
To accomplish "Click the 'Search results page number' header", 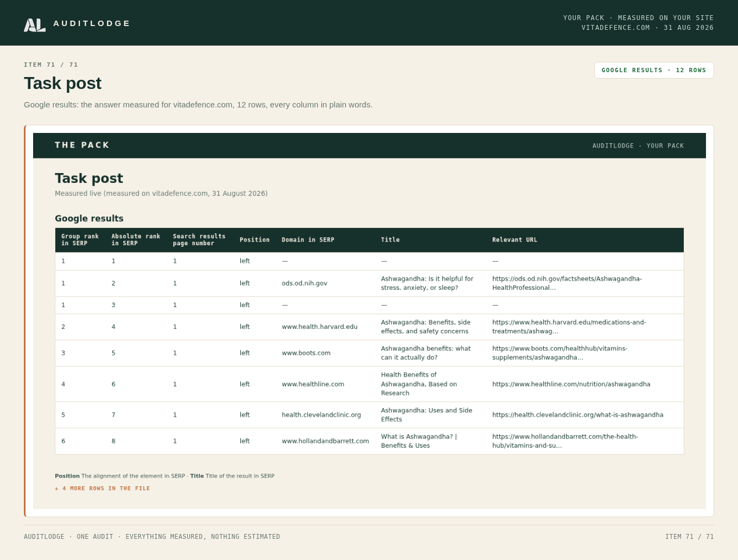I will pos(199,240).
